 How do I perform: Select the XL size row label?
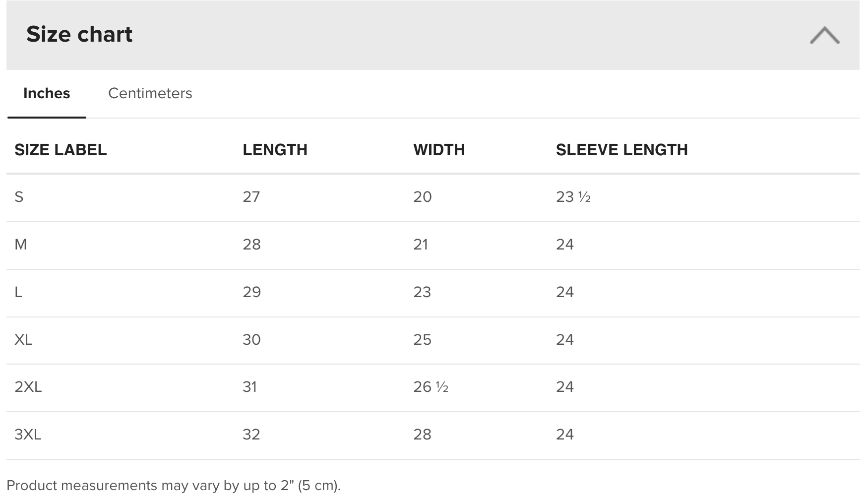[x=23, y=340]
